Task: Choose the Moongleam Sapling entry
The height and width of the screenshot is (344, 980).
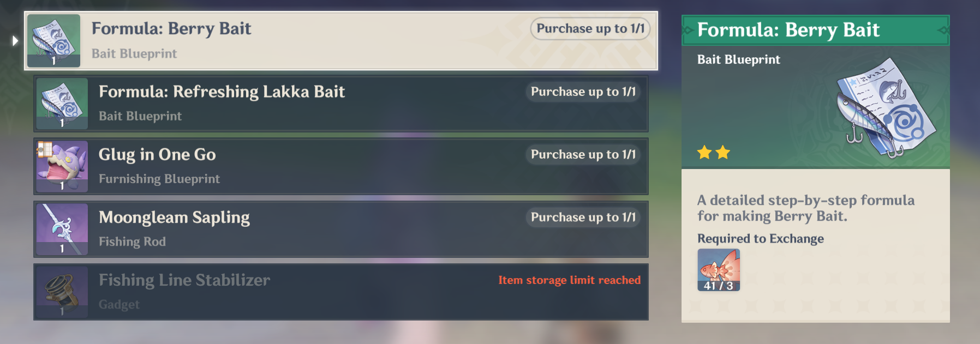Action: pyautogui.click(x=341, y=229)
